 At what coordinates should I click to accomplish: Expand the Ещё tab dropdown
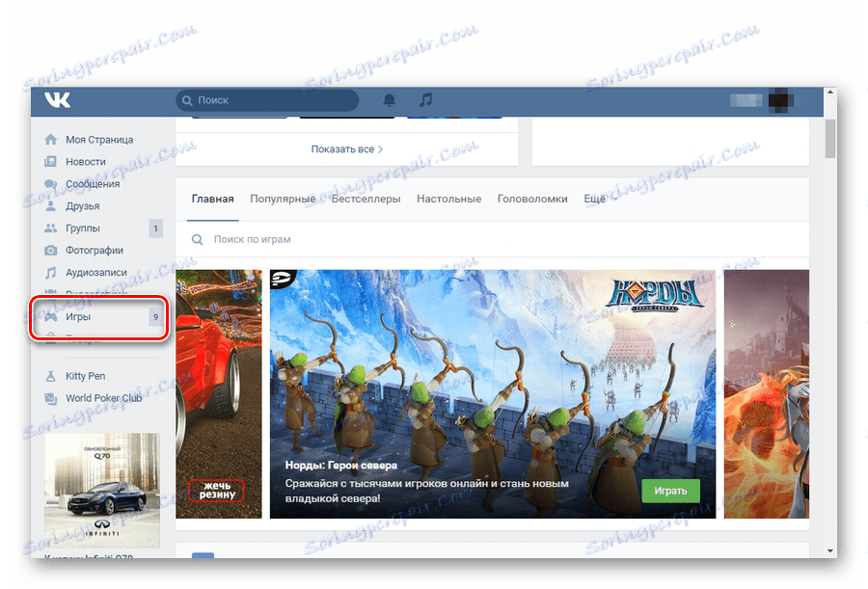tap(592, 199)
